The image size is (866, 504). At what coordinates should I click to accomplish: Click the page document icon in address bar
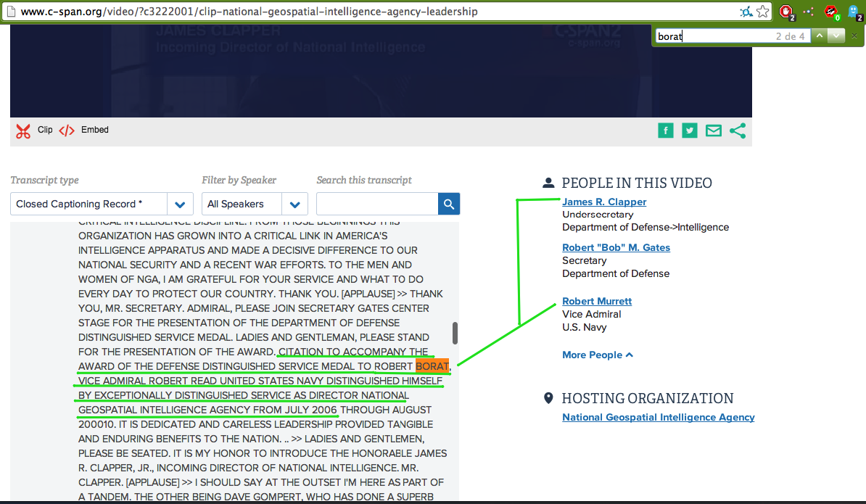point(10,12)
